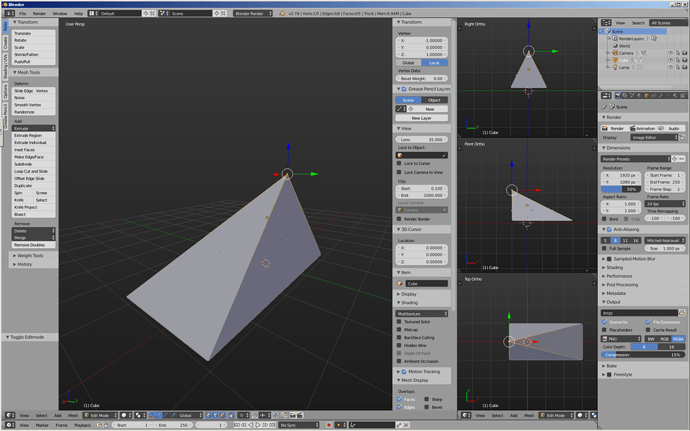This screenshot has width=690, height=431.
Task: Click the Lamp object icon in outliner
Action: tap(615, 67)
